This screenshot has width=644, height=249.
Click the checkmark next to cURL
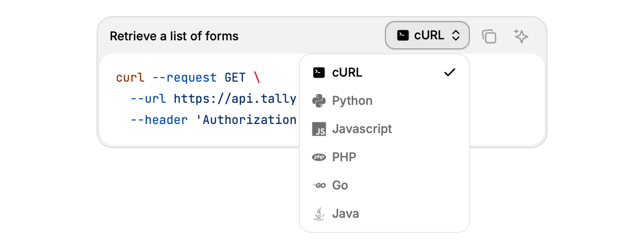pyautogui.click(x=450, y=73)
